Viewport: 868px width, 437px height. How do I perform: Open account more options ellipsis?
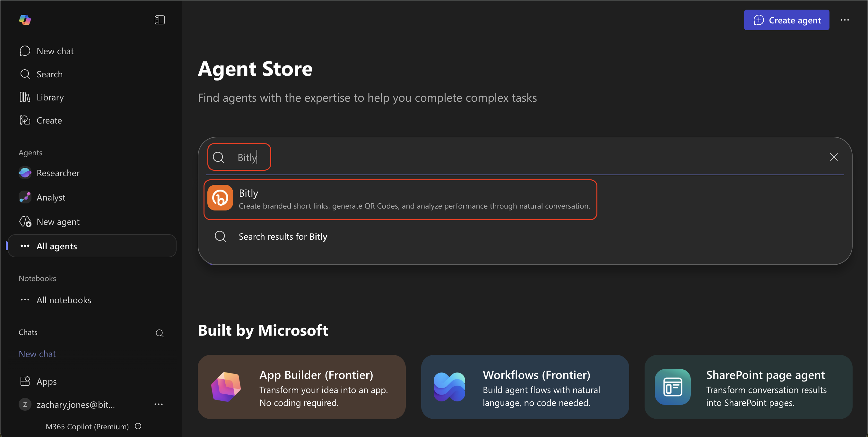pos(158,404)
